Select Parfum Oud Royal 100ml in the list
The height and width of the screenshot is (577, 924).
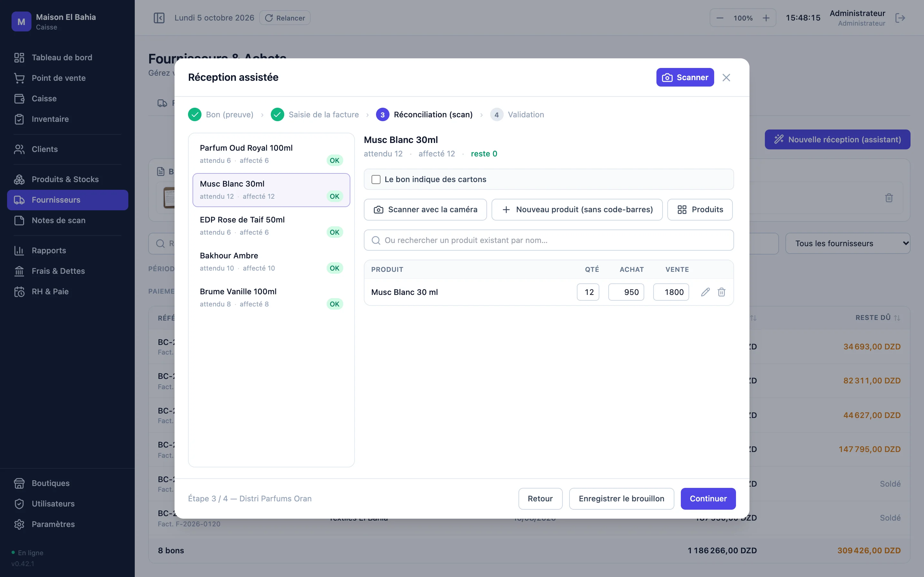click(271, 154)
